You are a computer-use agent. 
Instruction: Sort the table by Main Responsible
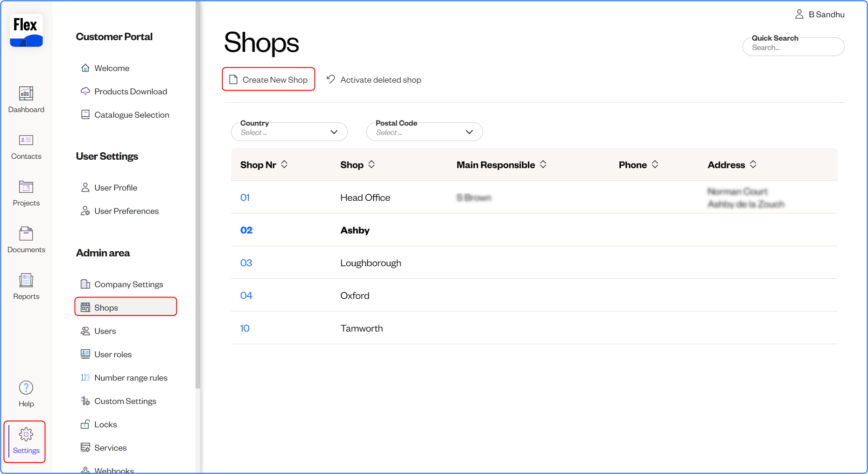click(543, 164)
